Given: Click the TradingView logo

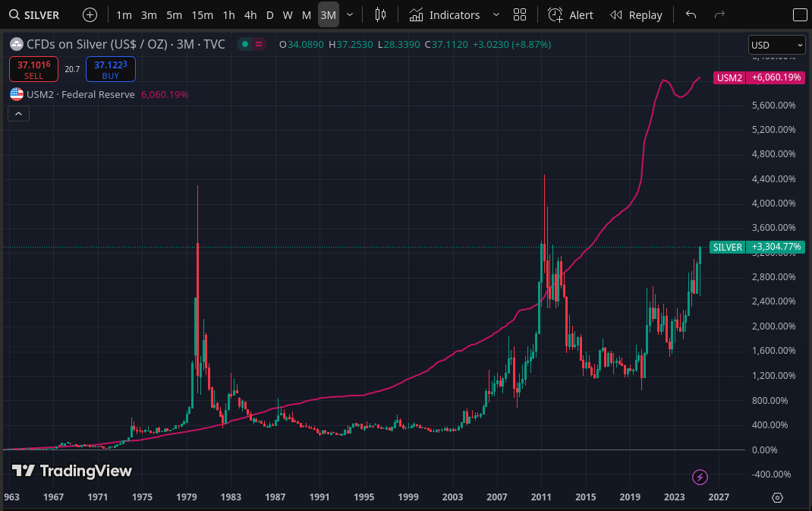Looking at the screenshot, I should 72,471.
